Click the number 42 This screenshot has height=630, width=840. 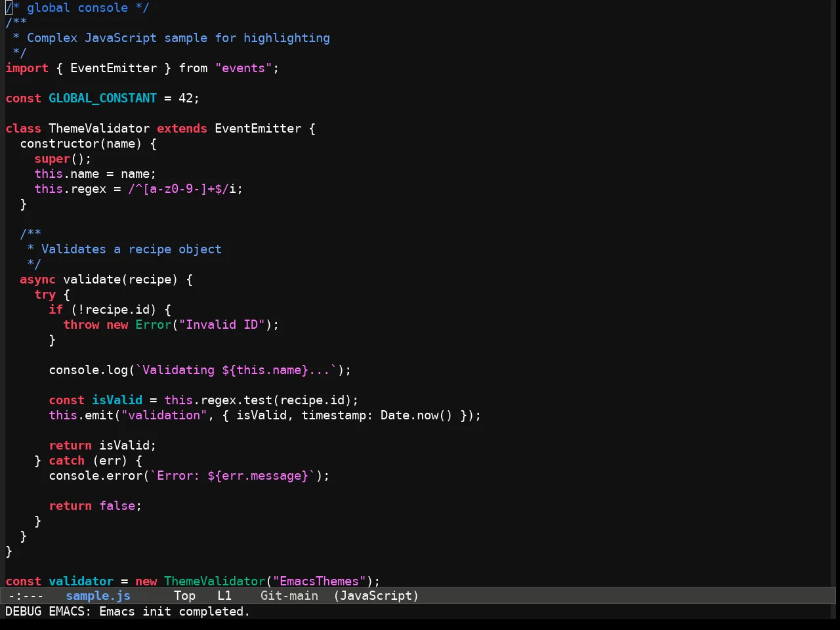[186, 98]
